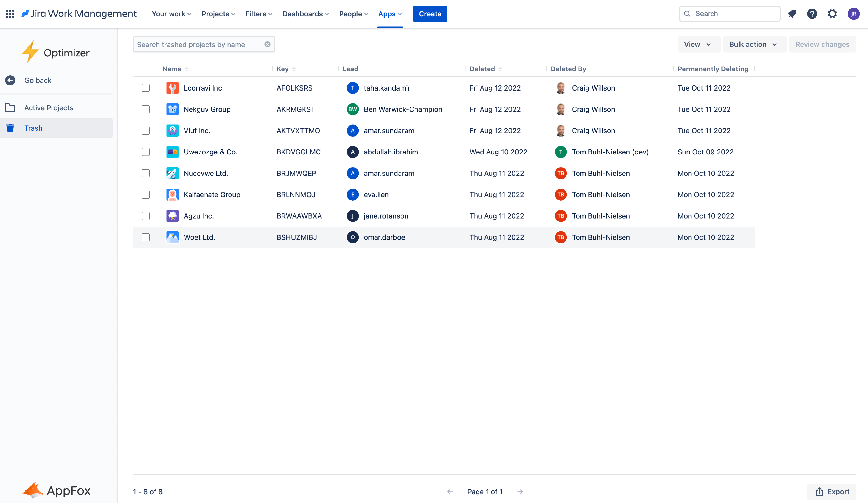
Task: Open the help question mark icon
Action: [812, 14]
